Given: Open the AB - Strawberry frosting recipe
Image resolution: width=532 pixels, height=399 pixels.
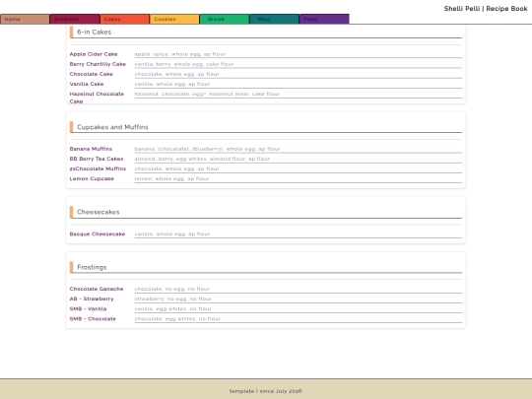Looking at the screenshot, I should [x=92, y=299].
